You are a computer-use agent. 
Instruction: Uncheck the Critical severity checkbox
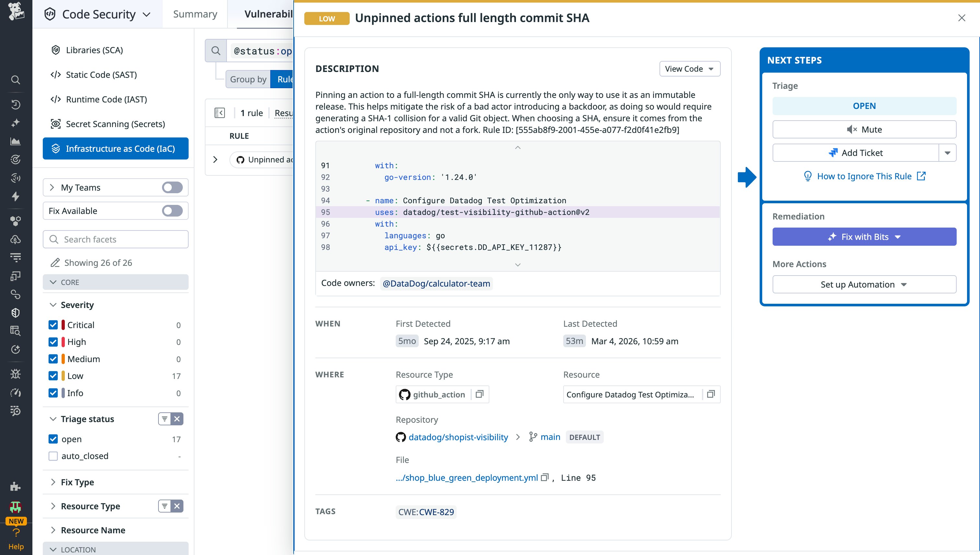click(53, 325)
